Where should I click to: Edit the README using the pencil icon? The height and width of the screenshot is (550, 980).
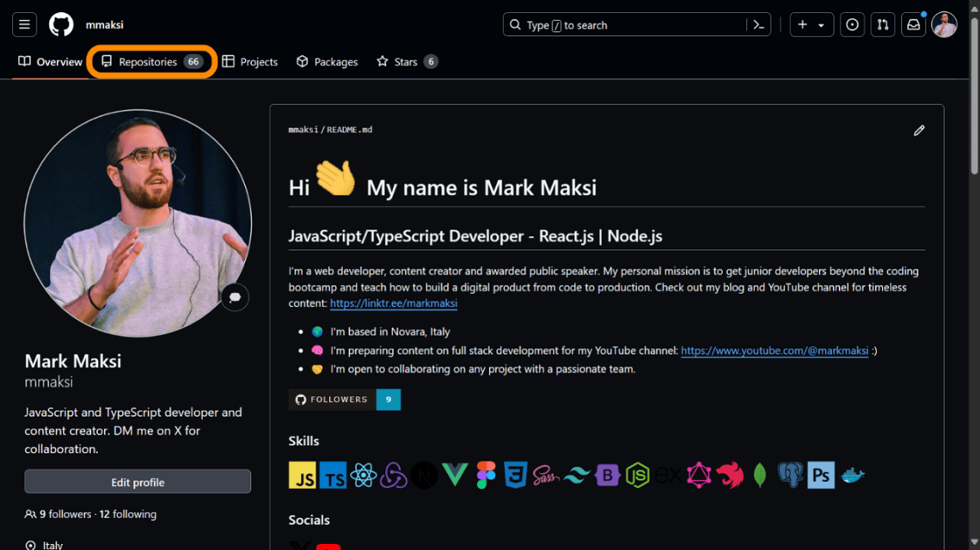[x=918, y=130]
